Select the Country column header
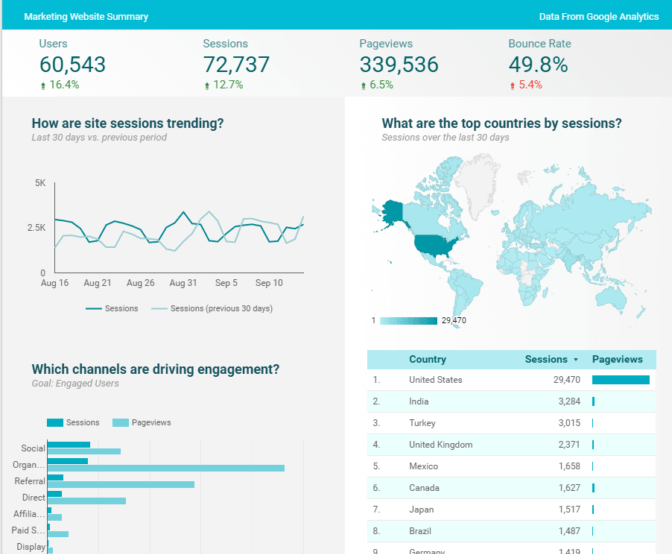The width and height of the screenshot is (672, 554). (427, 359)
